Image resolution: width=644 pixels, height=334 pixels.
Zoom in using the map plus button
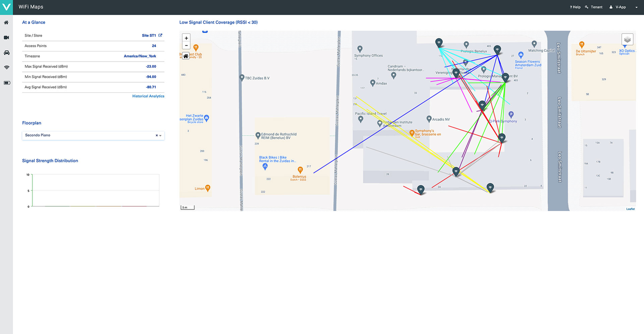[186, 38]
